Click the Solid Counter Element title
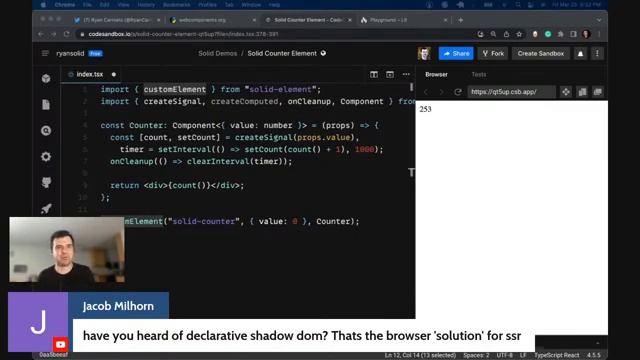This screenshot has width=640, height=360. click(x=282, y=53)
